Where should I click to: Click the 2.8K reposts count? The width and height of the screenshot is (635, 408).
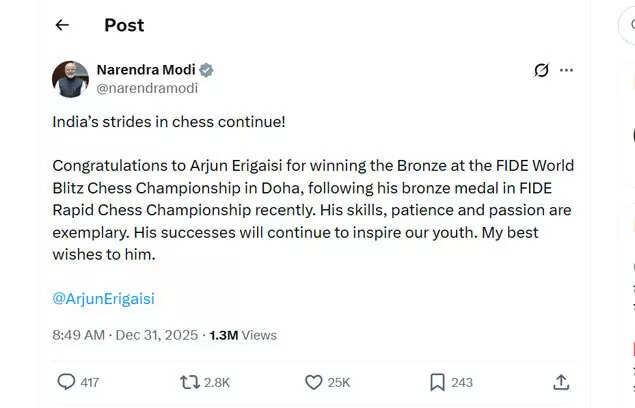click(x=217, y=382)
